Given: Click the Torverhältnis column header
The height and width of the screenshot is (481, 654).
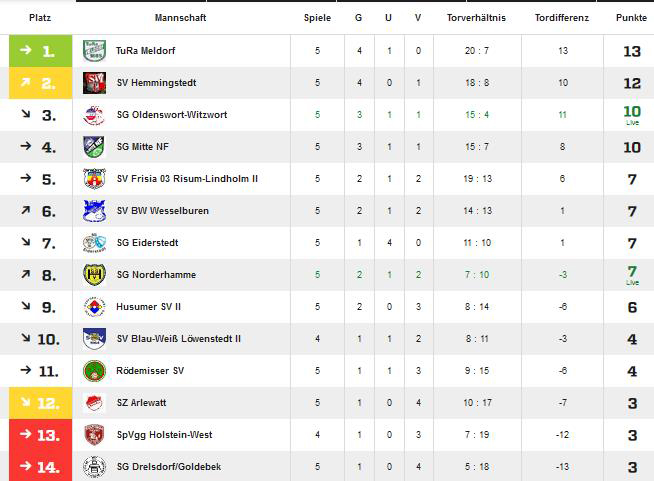Looking at the screenshot, I should click(476, 18).
